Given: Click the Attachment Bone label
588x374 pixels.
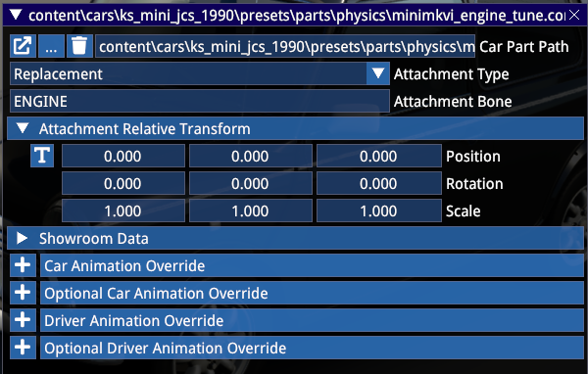Looking at the screenshot, I should coord(453,102).
